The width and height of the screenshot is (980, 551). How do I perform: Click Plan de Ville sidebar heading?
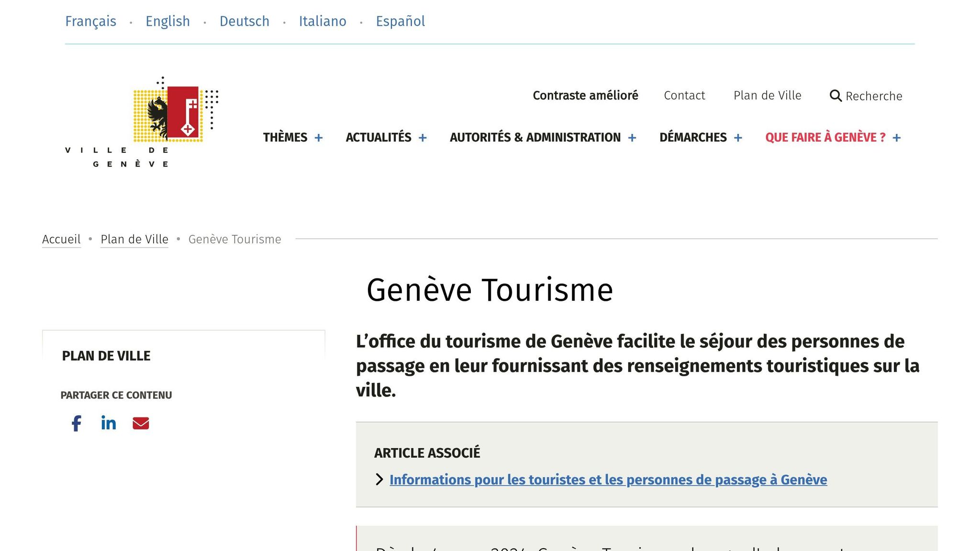coord(106,356)
